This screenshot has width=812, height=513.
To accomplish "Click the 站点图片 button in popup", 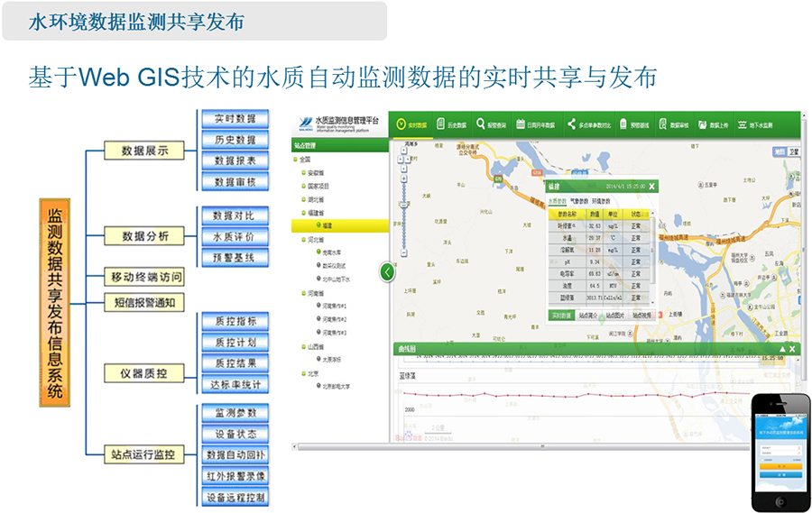I will click(x=614, y=316).
